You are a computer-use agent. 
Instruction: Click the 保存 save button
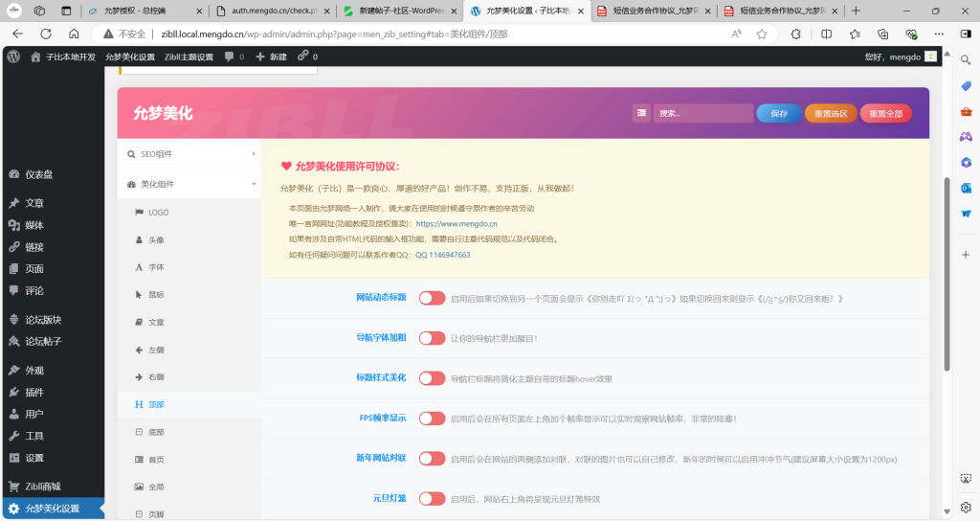(x=778, y=113)
